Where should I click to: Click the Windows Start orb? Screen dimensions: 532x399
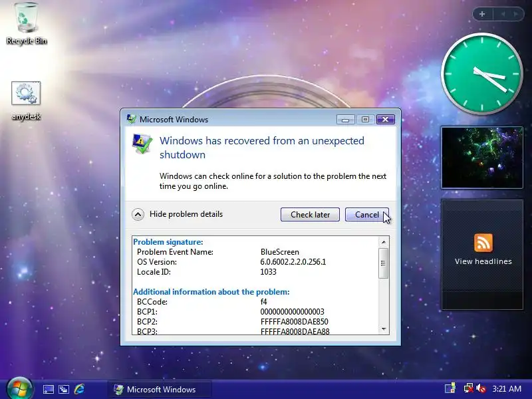[19, 388]
